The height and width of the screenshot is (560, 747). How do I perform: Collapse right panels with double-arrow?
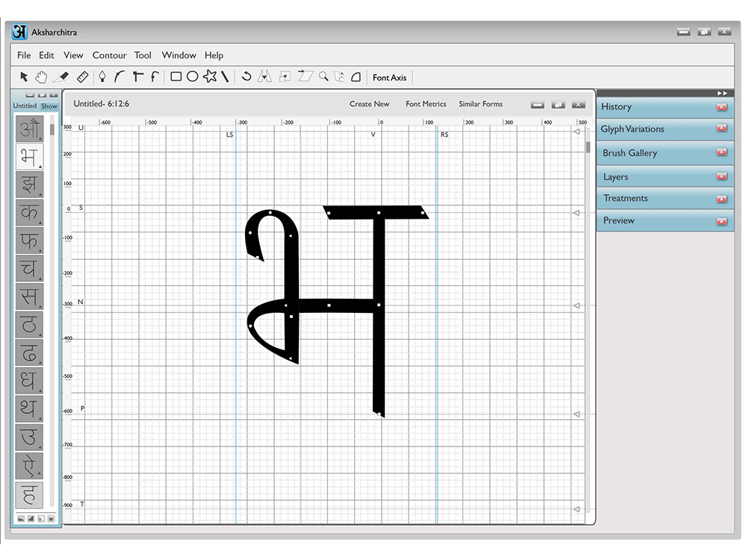pos(722,93)
